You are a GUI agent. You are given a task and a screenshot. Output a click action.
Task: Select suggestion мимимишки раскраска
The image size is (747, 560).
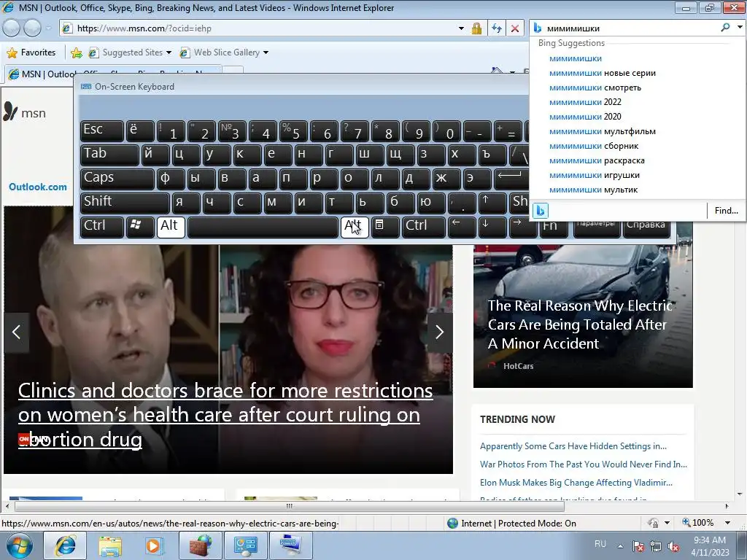point(597,160)
